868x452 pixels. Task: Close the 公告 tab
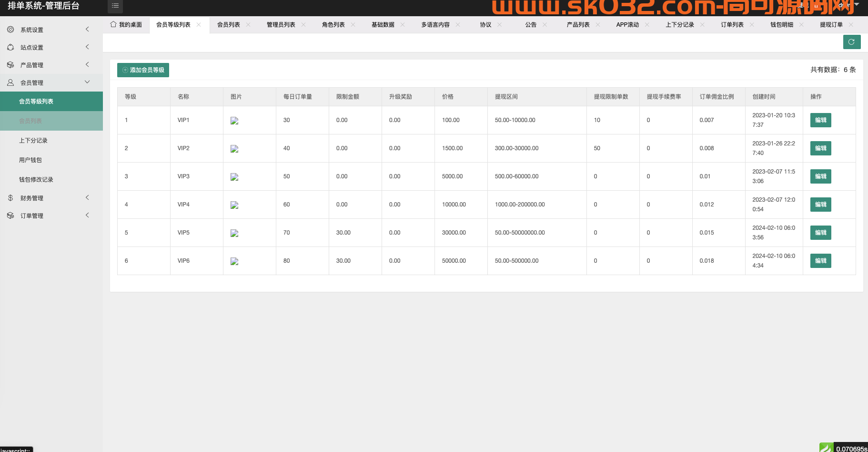[x=545, y=25]
